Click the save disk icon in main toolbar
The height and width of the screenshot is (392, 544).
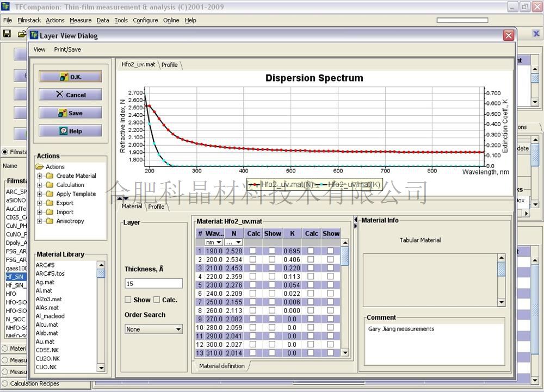pyautogui.click(x=7, y=34)
